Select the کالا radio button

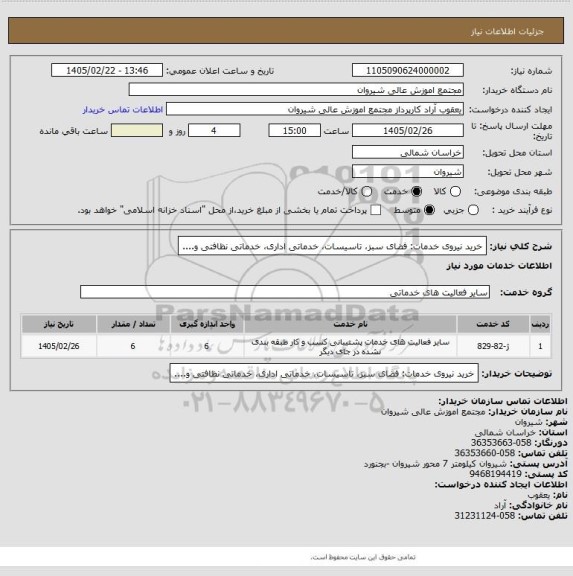click(x=455, y=191)
